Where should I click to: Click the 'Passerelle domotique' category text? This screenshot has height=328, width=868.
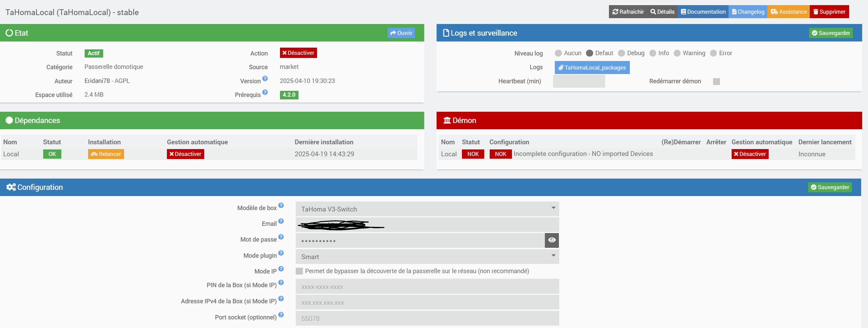tap(114, 67)
